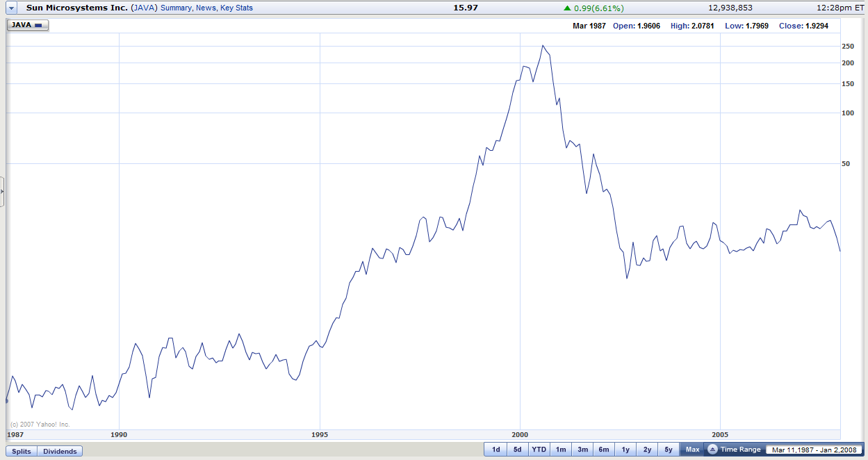Select the 5y time range

pos(669,450)
